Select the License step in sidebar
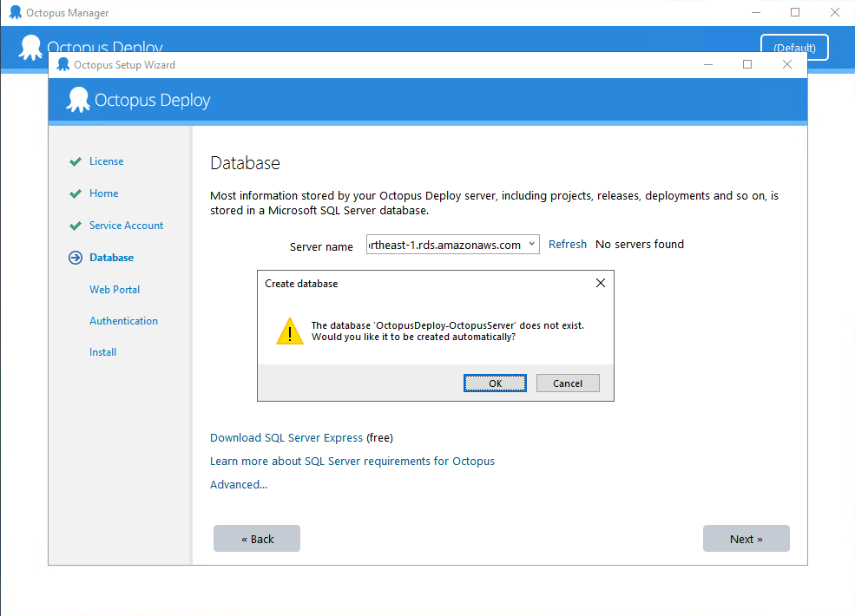Viewport: 855px width, 616px height. (106, 161)
